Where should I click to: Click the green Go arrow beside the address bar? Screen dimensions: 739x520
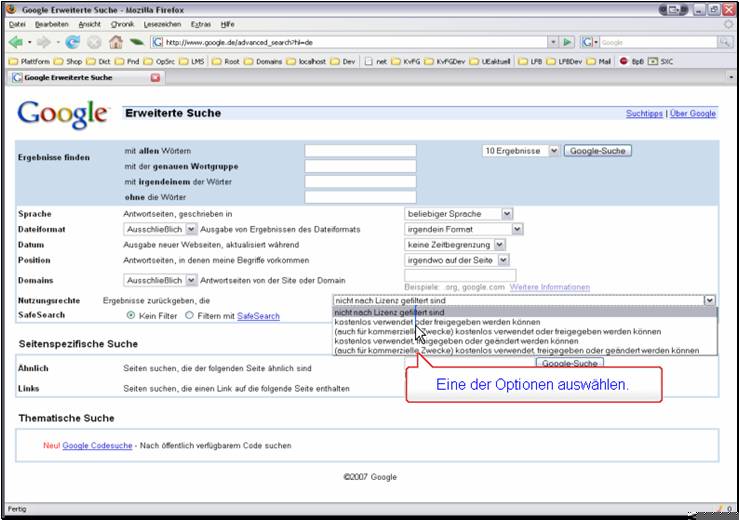tap(567, 43)
